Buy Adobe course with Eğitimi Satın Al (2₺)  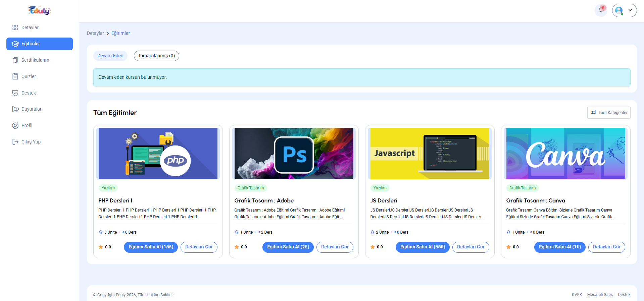click(x=288, y=247)
